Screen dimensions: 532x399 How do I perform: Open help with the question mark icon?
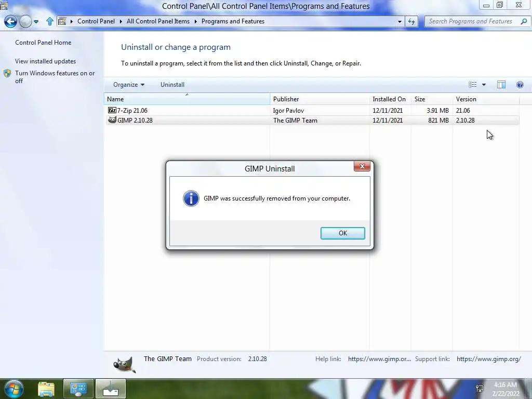[520, 85]
